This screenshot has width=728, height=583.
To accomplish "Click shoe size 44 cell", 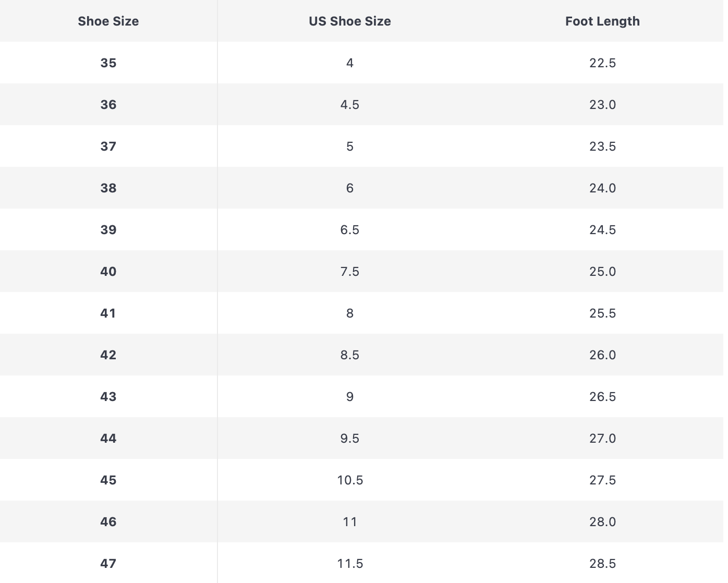I will tap(108, 439).
